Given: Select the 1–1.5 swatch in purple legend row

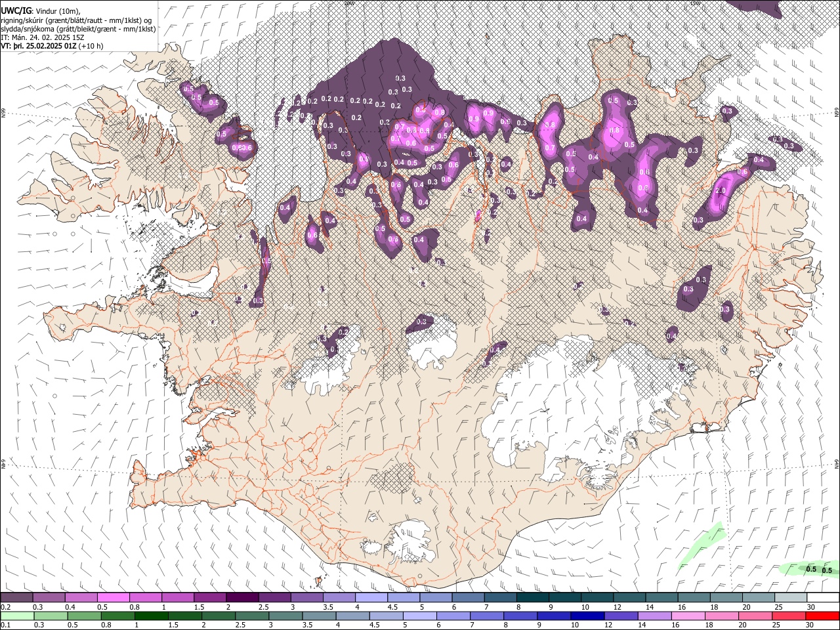Looking at the screenshot, I should pyautogui.click(x=177, y=598).
